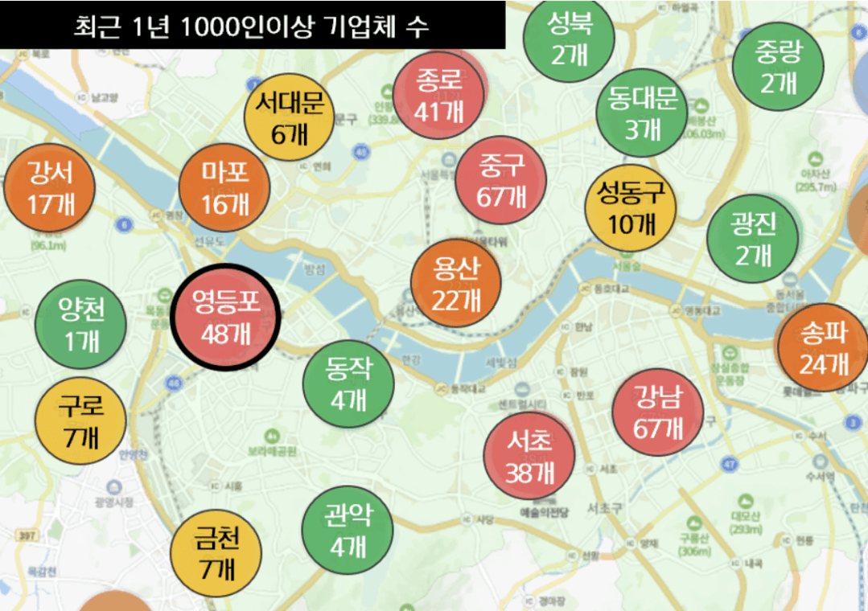
Task: Click the 구로 7개 bubble
Action: (80, 422)
